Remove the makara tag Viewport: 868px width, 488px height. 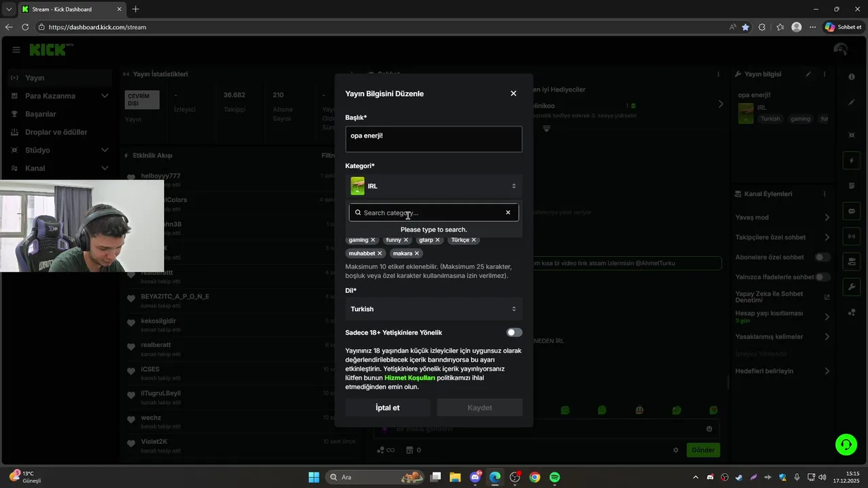point(417,253)
